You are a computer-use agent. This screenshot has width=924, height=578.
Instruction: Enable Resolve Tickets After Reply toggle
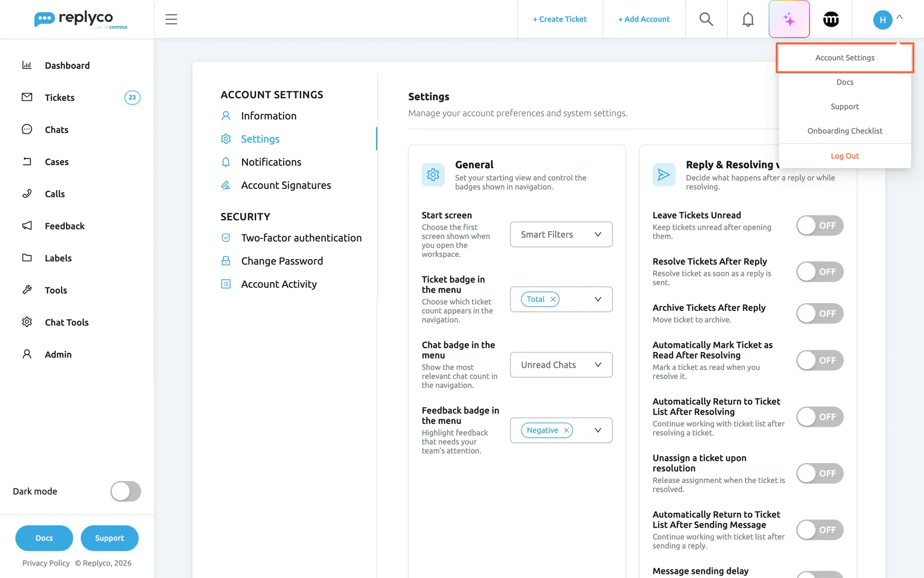820,272
